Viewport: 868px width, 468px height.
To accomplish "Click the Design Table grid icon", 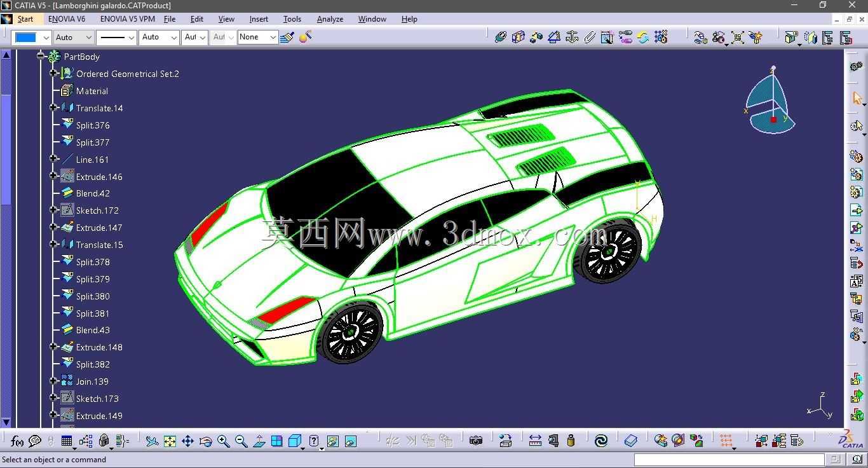I will pyautogui.click(x=67, y=441).
